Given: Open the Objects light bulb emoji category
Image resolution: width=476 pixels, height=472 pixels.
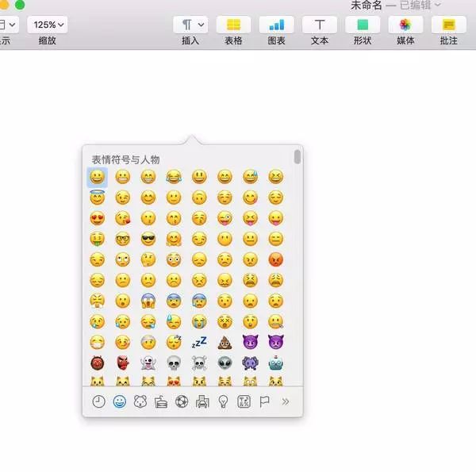Looking at the screenshot, I should coord(223,401).
